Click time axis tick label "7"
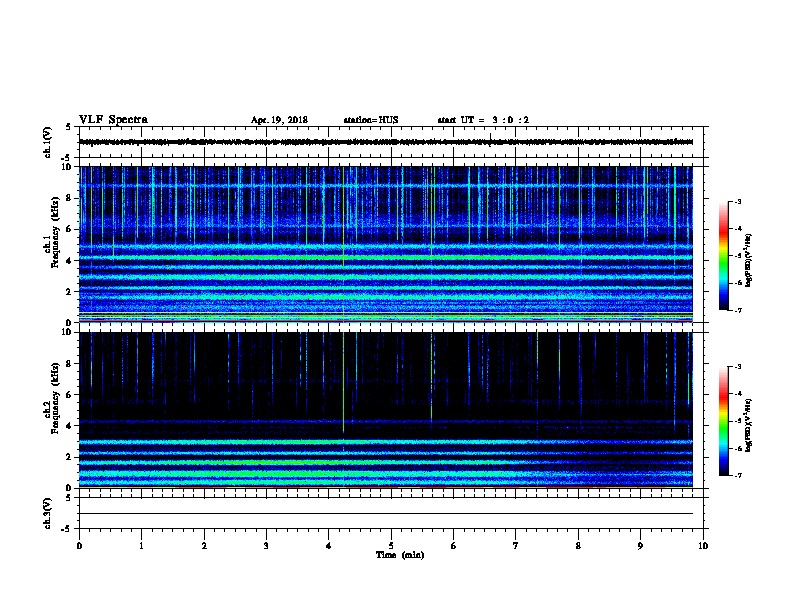This screenshot has width=792, height=612. 516,546
